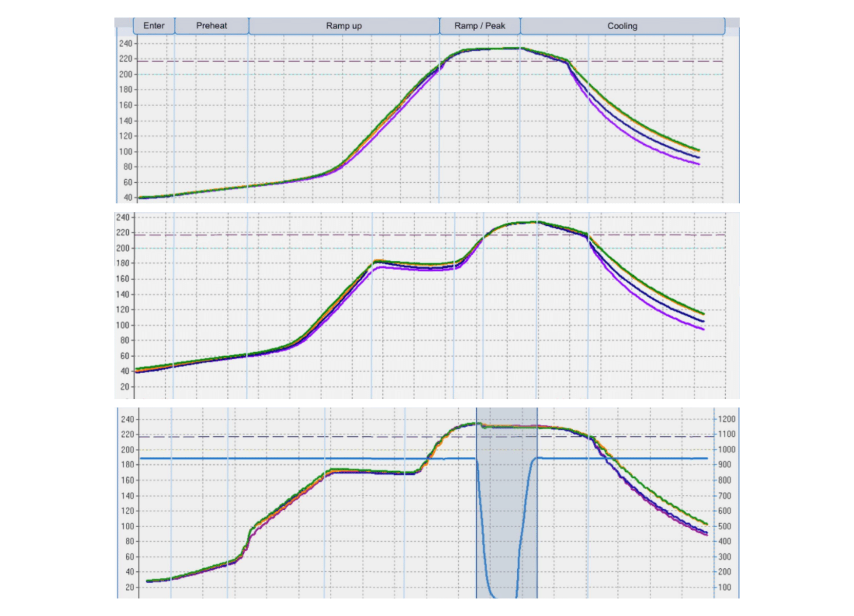
Task: Click the 240 label on top chart axis
Action: coord(125,44)
